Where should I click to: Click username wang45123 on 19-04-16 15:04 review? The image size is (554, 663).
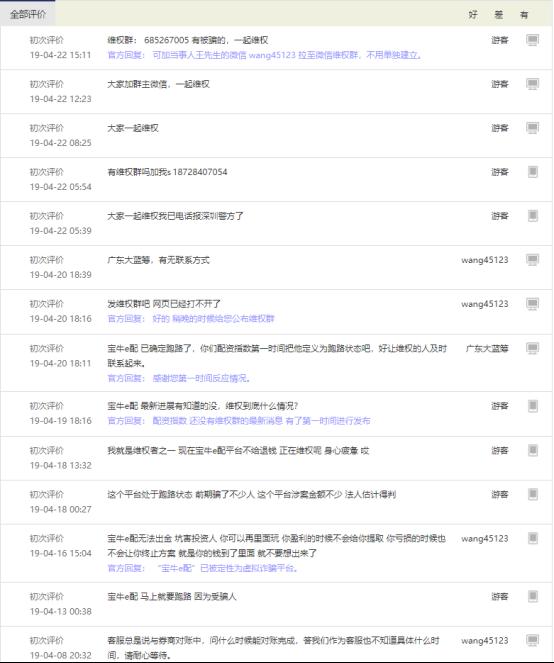(485, 538)
